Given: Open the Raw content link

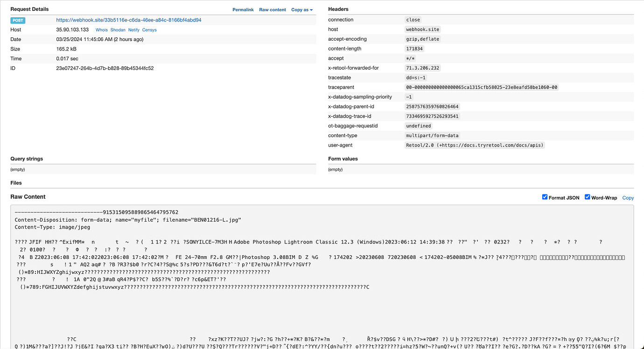Looking at the screenshot, I should click(x=273, y=10).
